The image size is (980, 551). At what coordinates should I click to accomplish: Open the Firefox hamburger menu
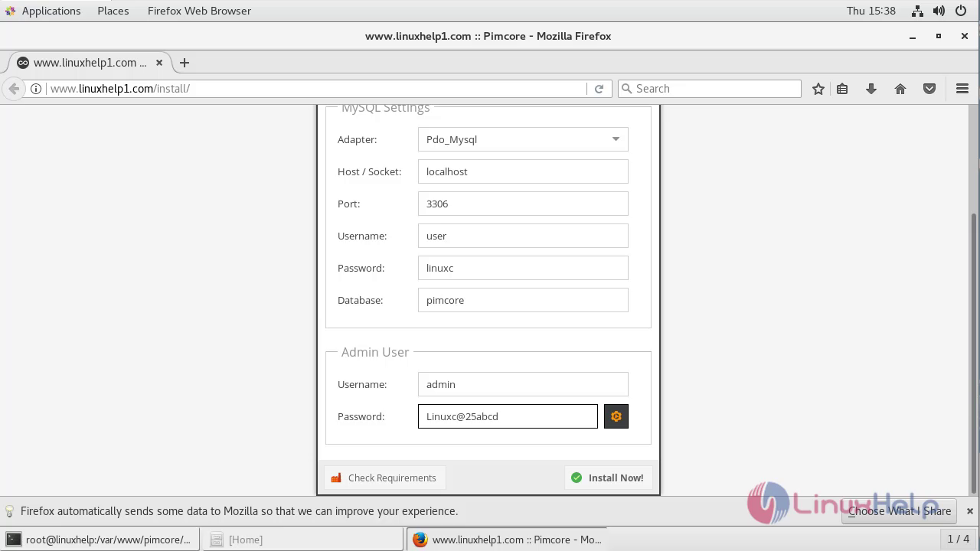[962, 89]
